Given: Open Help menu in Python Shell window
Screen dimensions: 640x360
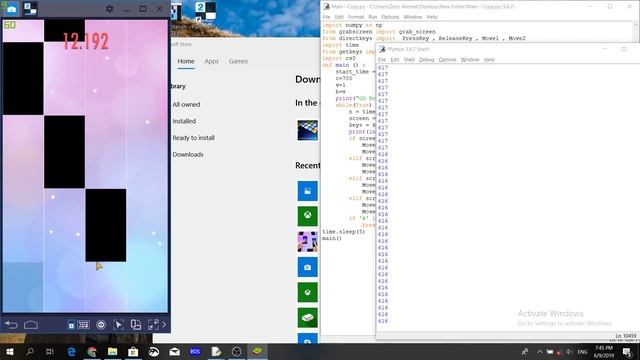Looking at the screenshot, I should [489, 60].
